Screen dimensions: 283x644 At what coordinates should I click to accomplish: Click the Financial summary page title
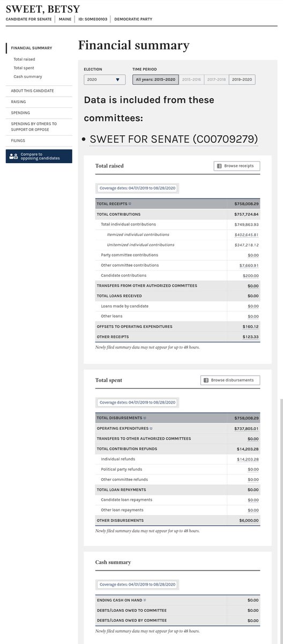click(x=133, y=45)
